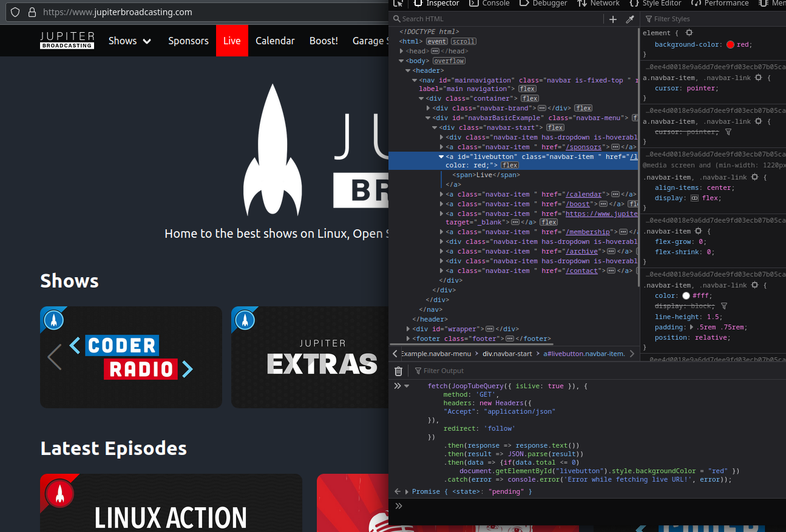
Task: Switch to the Performance tab
Action: [720, 4]
